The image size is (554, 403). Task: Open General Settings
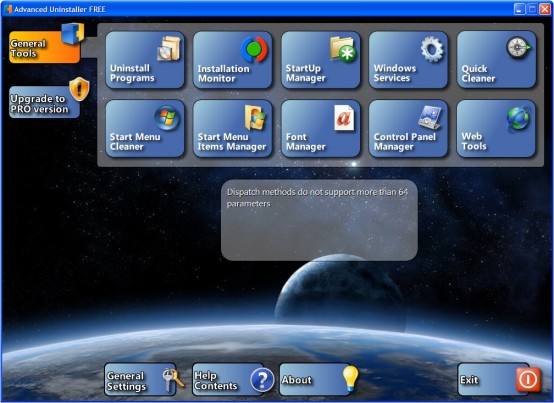(x=140, y=380)
